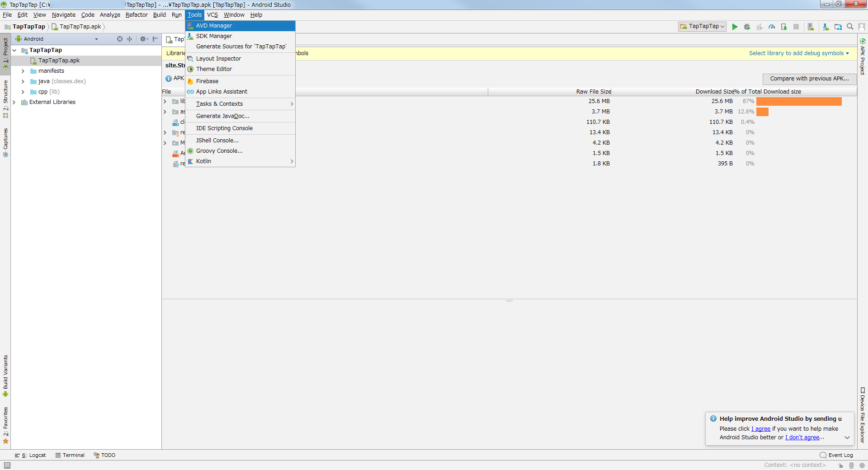
Task: Click the Collapse All icon in Project panel
Action: pyautogui.click(x=129, y=39)
